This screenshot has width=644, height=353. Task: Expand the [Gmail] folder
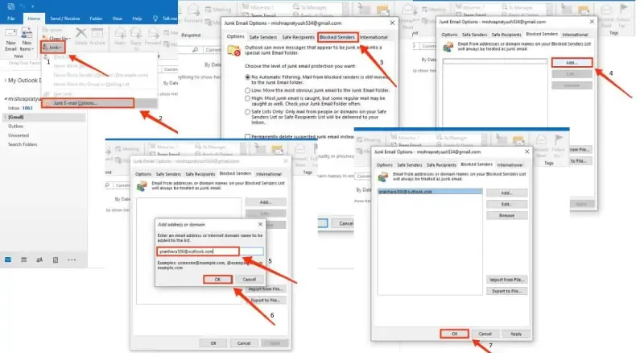click(6, 117)
